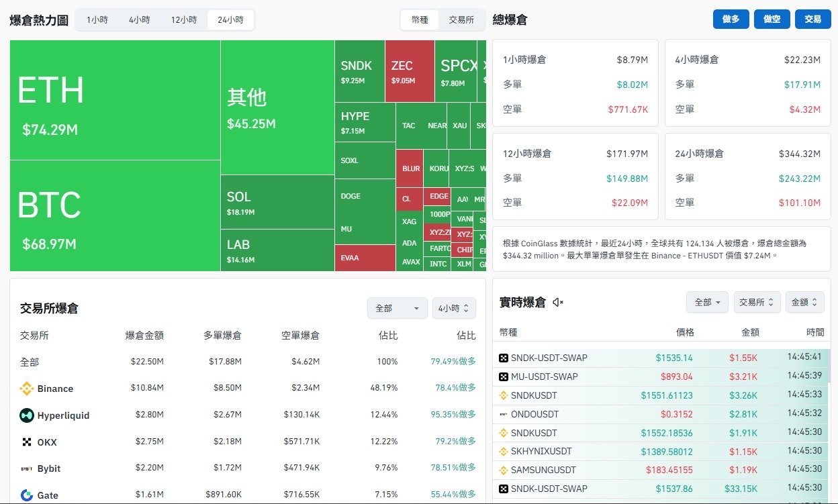Open the 金額 selector in 實時爆倉
The image size is (838, 504).
click(805, 302)
